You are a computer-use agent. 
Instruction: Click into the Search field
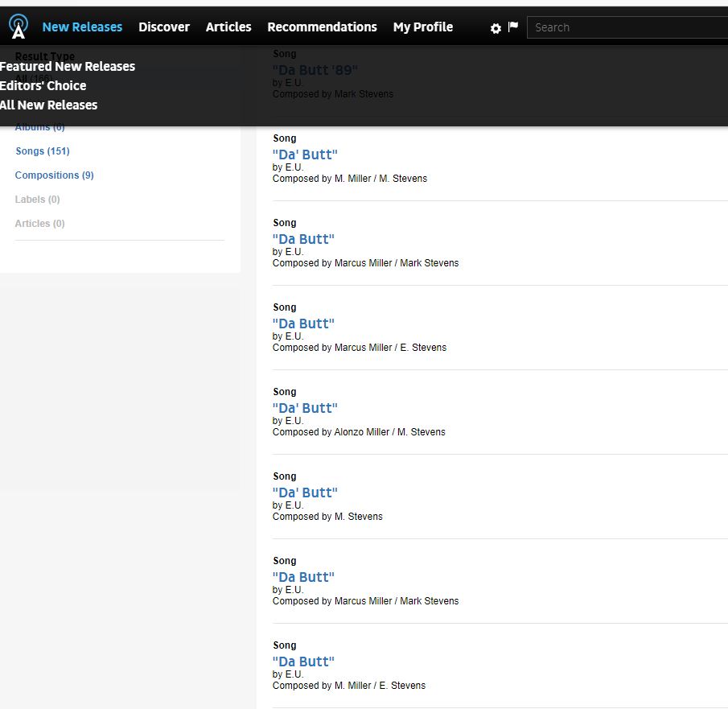click(627, 27)
